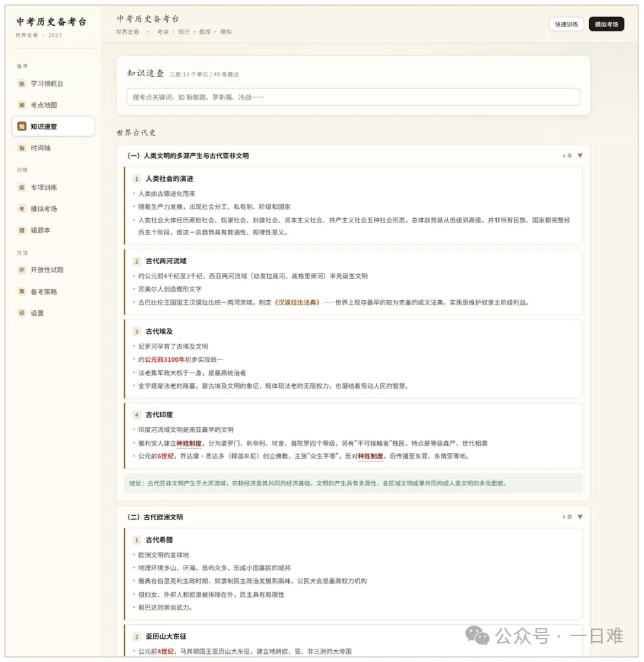
Task: Collapse unit (一) with its triangle arrow
Action: (580, 156)
